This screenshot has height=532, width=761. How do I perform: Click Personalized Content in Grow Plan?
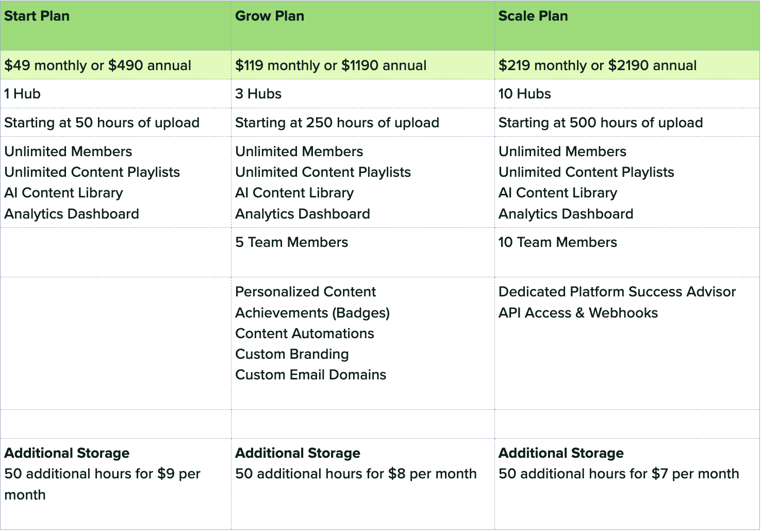306,292
